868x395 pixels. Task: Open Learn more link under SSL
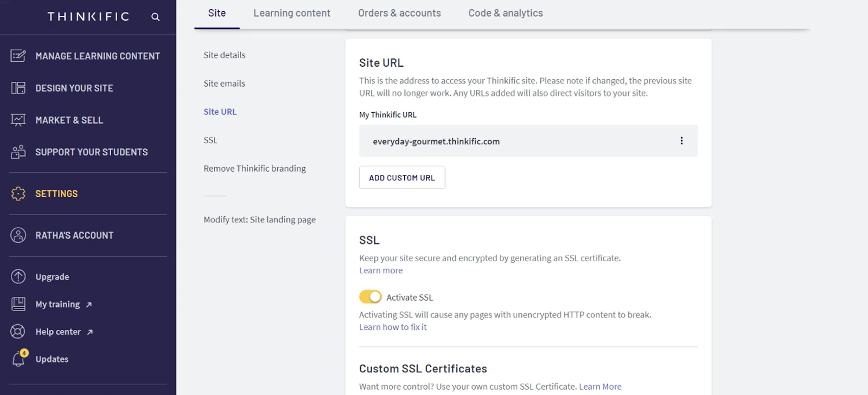pyautogui.click(x=381, y=270)
